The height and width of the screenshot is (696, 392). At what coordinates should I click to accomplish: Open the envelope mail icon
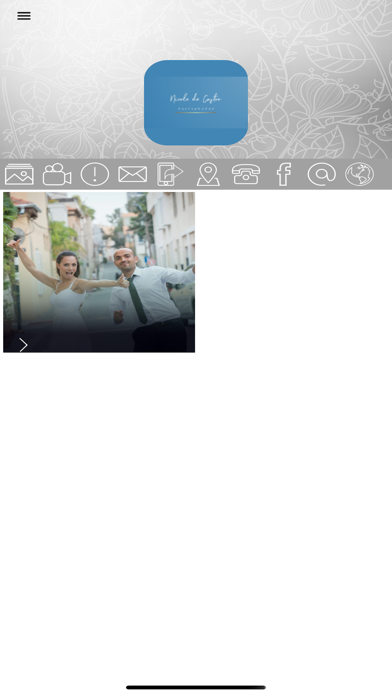coord(132,174)
